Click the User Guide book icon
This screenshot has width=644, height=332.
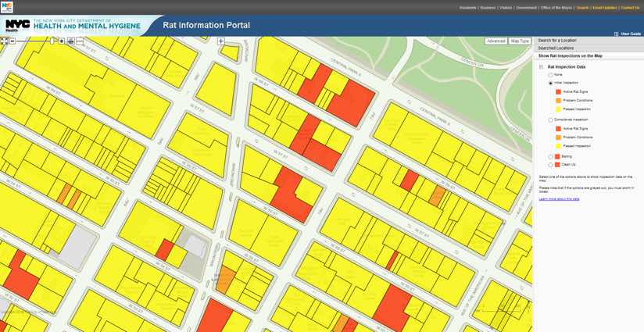pyautogui.click(x=616, y=34)
